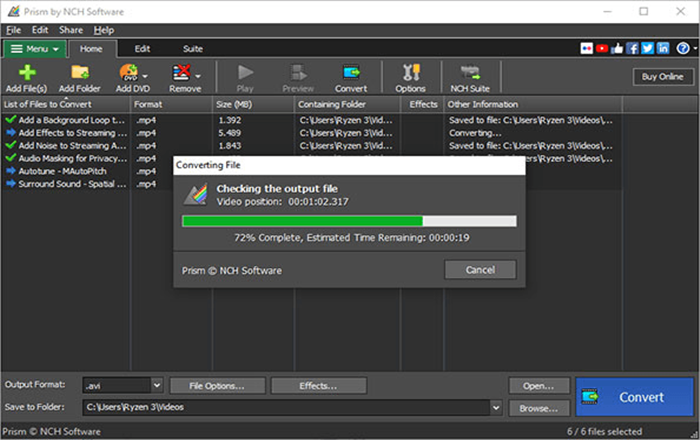
Task: Open the arrow beside the help icon
Action: click(x=696, y=49)
